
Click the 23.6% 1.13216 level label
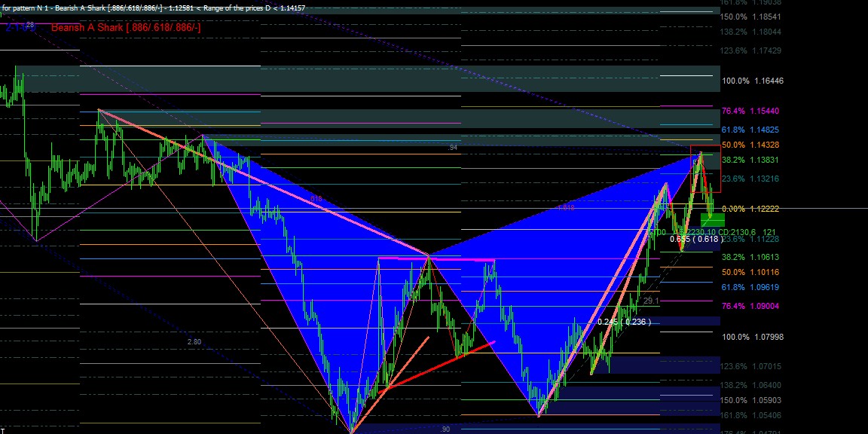coord(750,179)
